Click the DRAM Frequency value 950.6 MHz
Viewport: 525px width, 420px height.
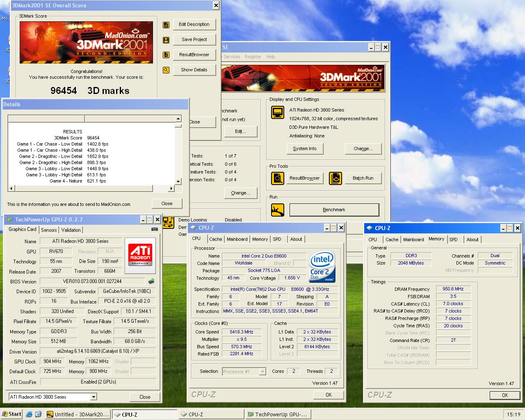pos(453,289)
